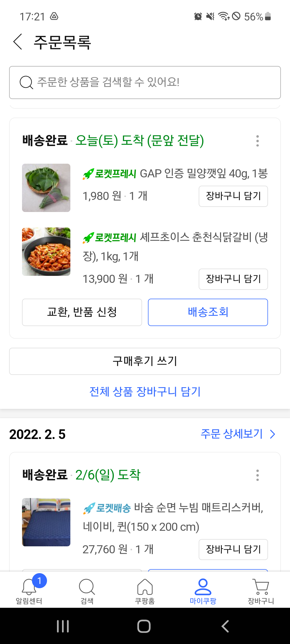Add 밀양깻잎 to cart with 장바구니 담기
Image resolution: width=290 pixels, height=644 pixels.
(x=233, y=196)
